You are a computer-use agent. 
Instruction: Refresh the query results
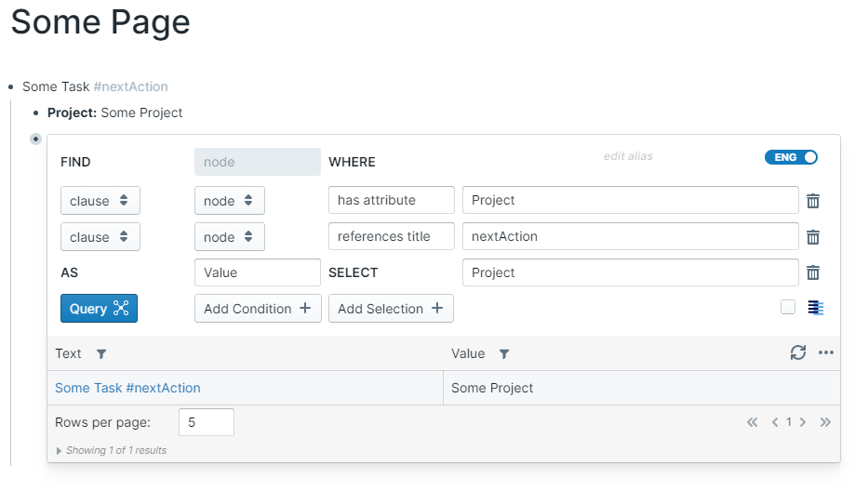[x=797, y=353]
